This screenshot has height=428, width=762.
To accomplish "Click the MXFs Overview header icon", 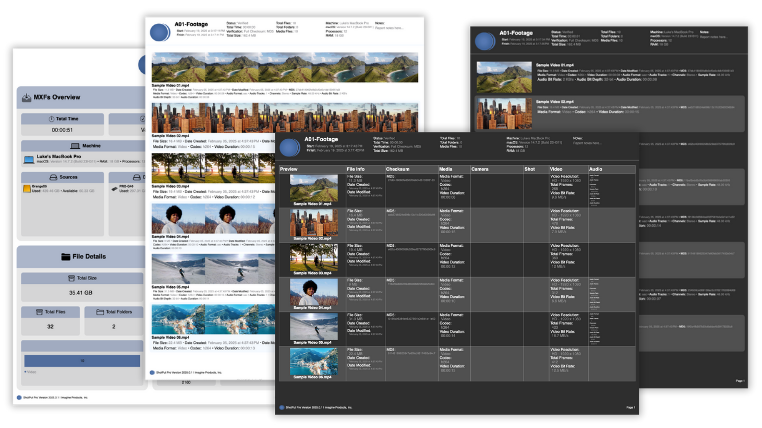I will 27,97.
